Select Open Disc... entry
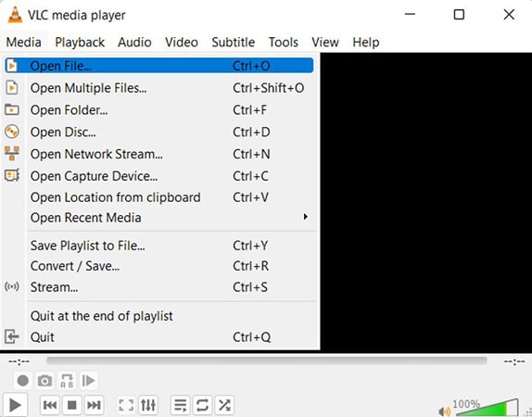This screenshot has height=417, width=532. pos(159,132)
